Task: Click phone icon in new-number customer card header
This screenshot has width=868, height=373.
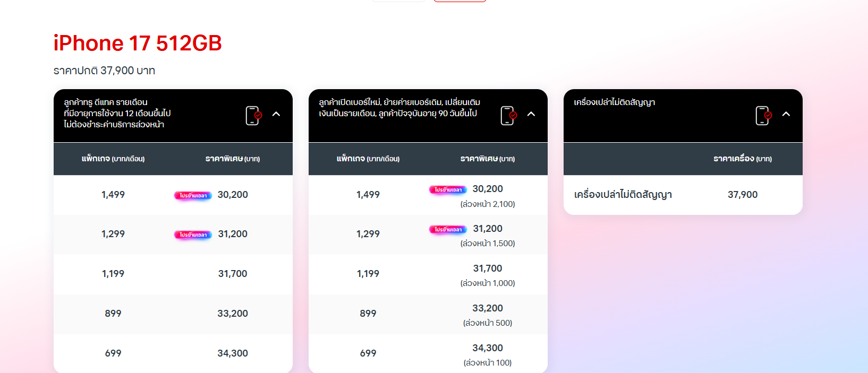Action: pyautogui.click(x=508, y=115)
